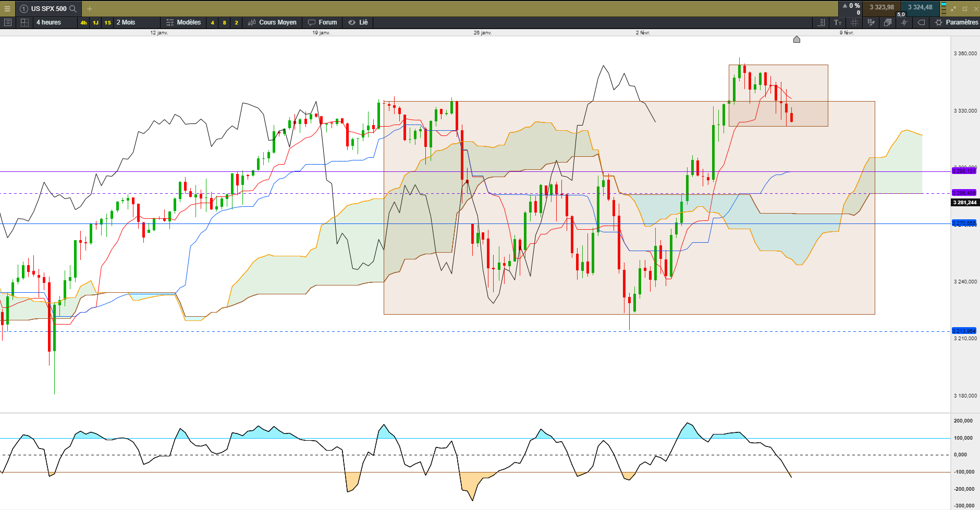Open the drawing tools pencil-grid icon
Screen dimensions: 980x510
coord(871,22)
